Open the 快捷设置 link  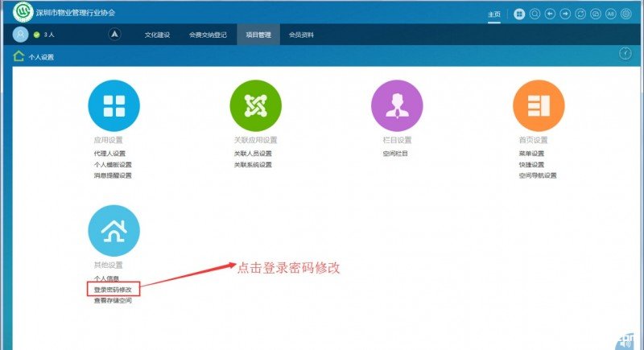coord(531,164)
